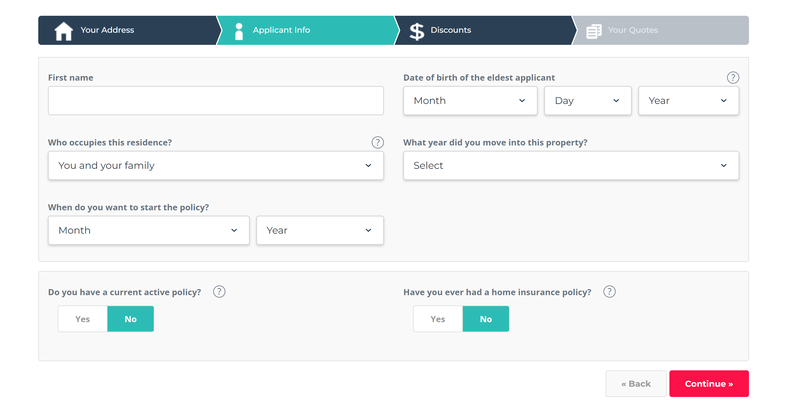Open the policy start Month dropdown
Viewport: 800px width, 417px height.
coord(148,230)
